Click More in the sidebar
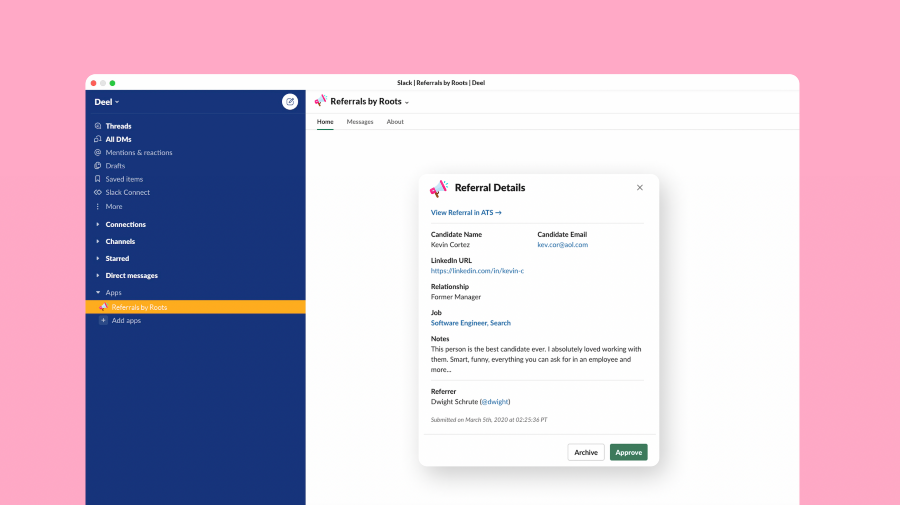The width and height of the screenshot is (900, 505). [x=114, y=207]
